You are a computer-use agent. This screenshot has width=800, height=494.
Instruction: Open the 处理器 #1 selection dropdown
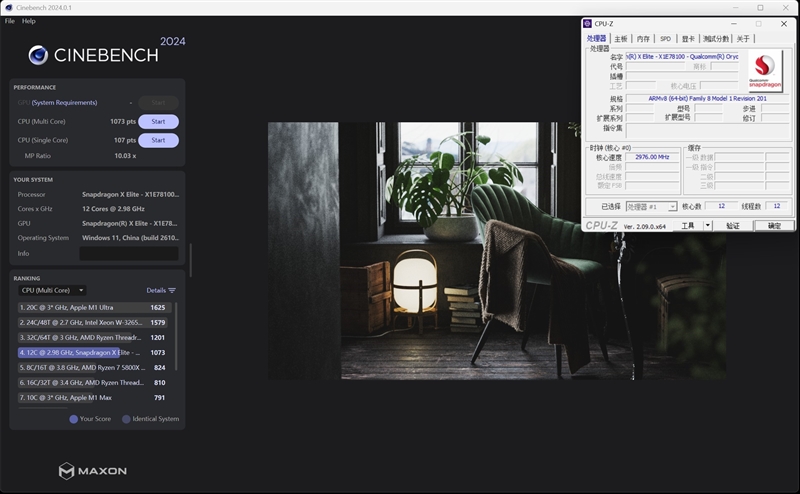652,206
